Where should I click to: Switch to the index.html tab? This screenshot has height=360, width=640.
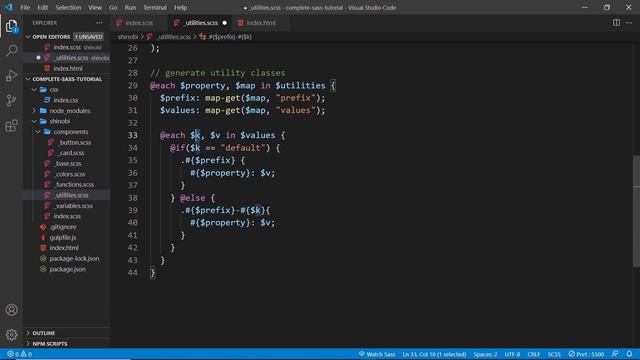tap(260, 23)
